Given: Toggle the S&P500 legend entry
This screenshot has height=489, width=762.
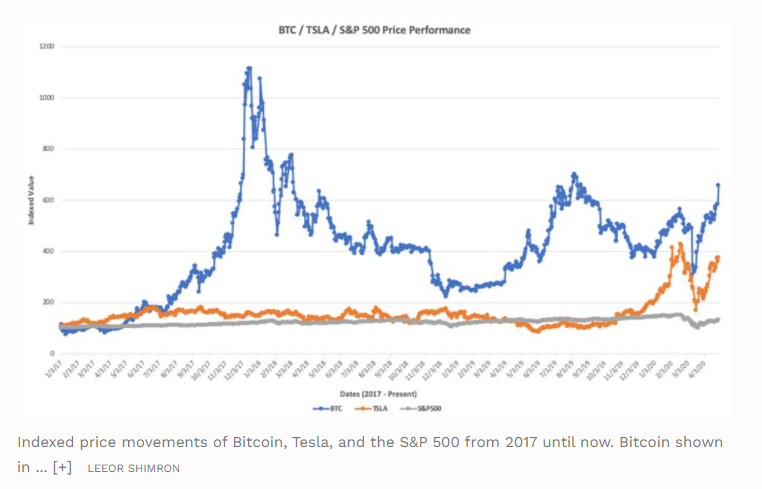Looking at the screenshot, I should pos(420,408).
